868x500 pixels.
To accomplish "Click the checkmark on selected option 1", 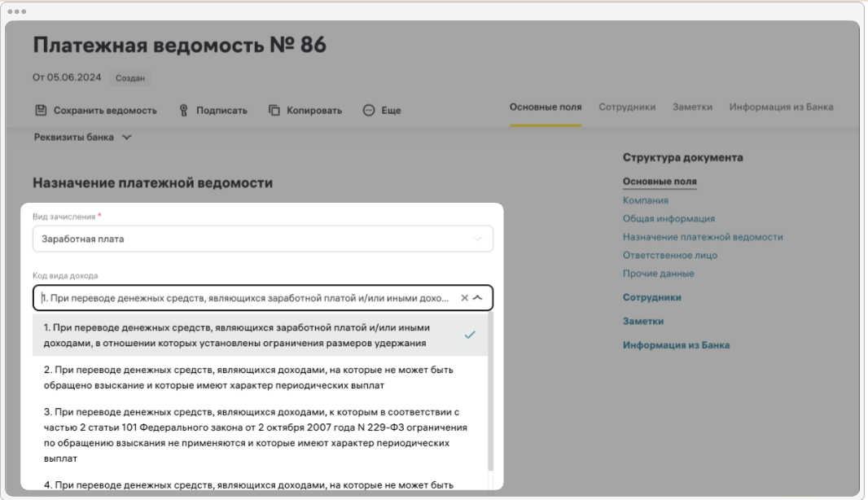I will [x=470, y=335].
